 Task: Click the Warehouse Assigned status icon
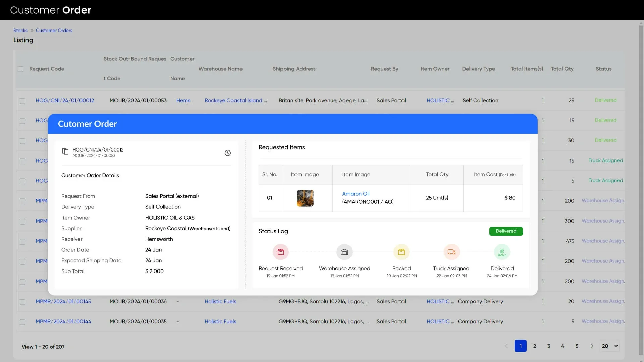(344, 252)
